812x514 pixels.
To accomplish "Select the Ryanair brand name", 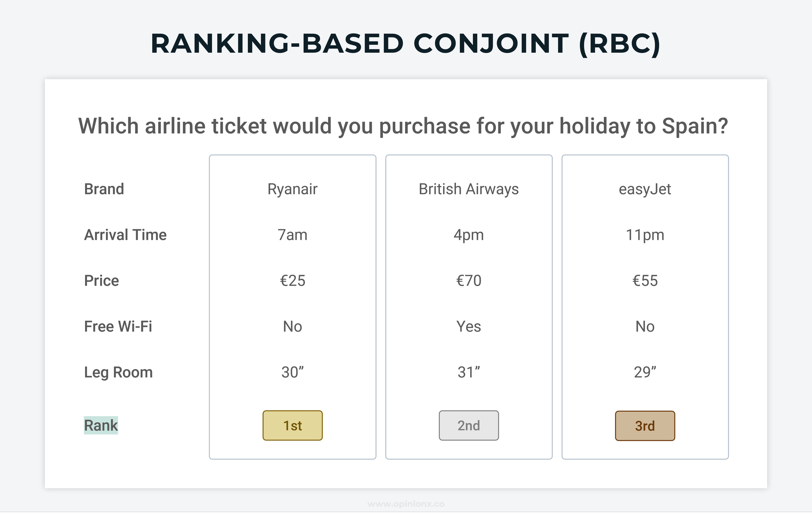I will pyautogui.click(x=292, y=189).
